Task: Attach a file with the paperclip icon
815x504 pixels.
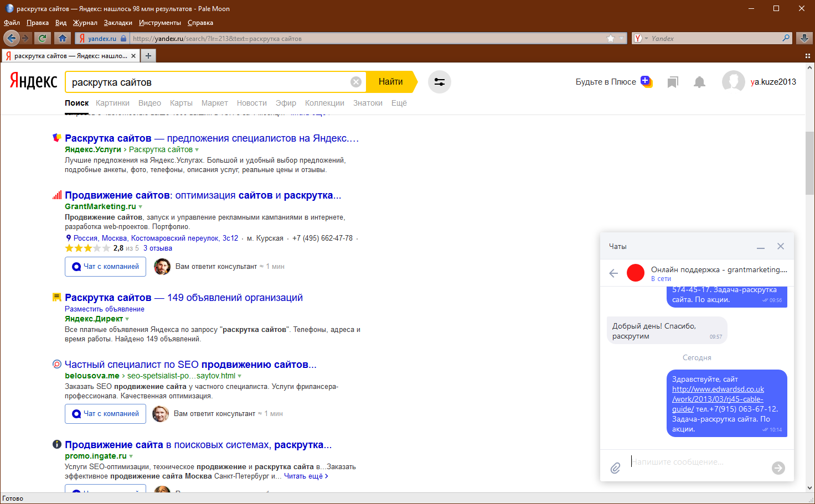Action: point(615,468)
